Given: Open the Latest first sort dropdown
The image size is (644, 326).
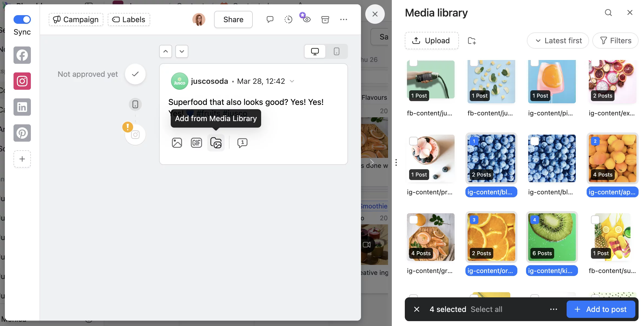Looking at the screenshot, I should pyautogui.click(x=558, y=41).
